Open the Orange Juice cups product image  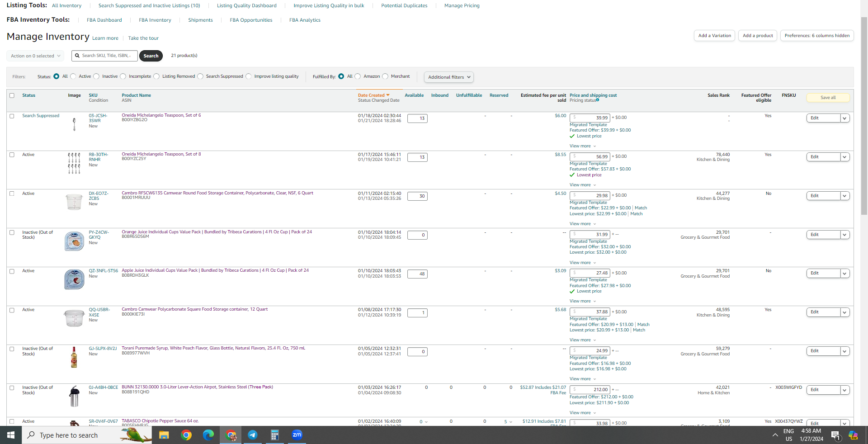[x=74, y=241]
